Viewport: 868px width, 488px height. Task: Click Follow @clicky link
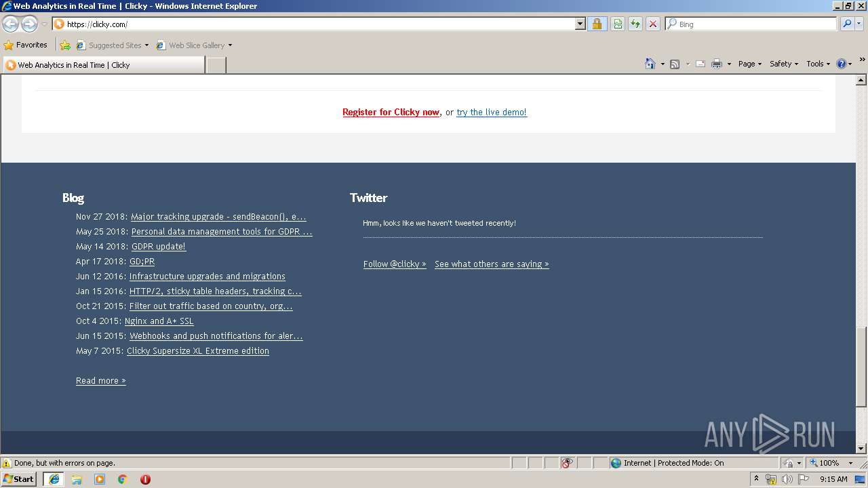[395, 264]
